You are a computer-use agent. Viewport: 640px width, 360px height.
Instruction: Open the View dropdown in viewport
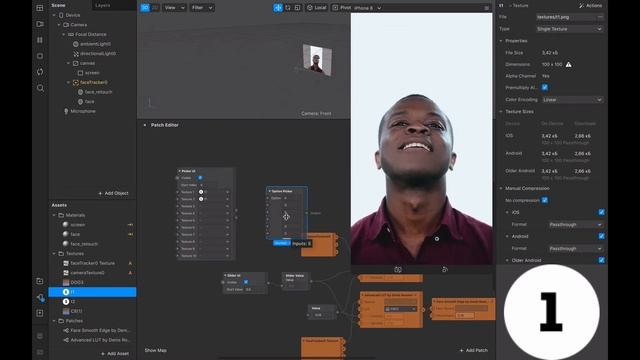tap(174, 8)
